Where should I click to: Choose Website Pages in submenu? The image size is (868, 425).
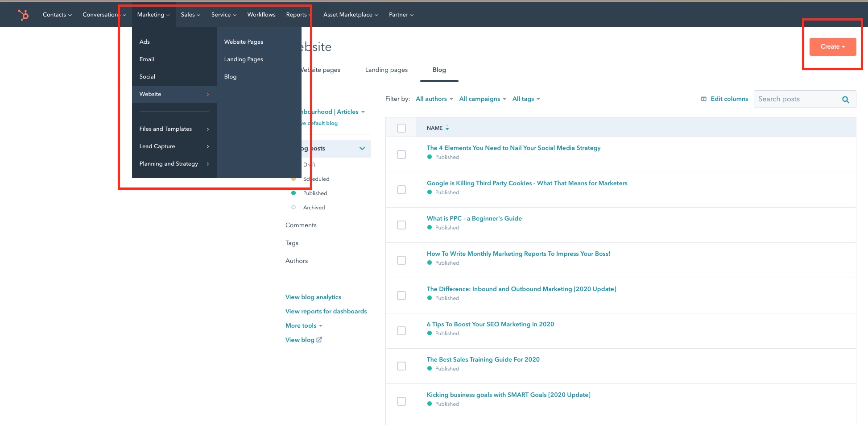tap(244, 42)
